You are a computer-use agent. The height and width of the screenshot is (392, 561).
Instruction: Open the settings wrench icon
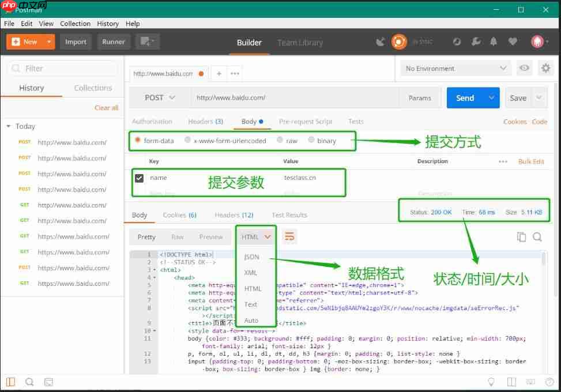point(476,42)
